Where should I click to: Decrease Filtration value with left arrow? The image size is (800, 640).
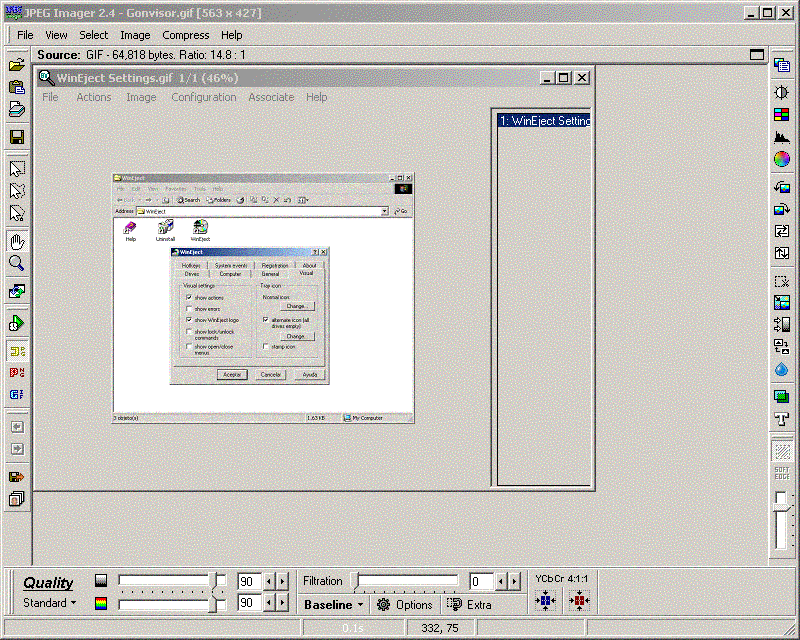(501, 581)
